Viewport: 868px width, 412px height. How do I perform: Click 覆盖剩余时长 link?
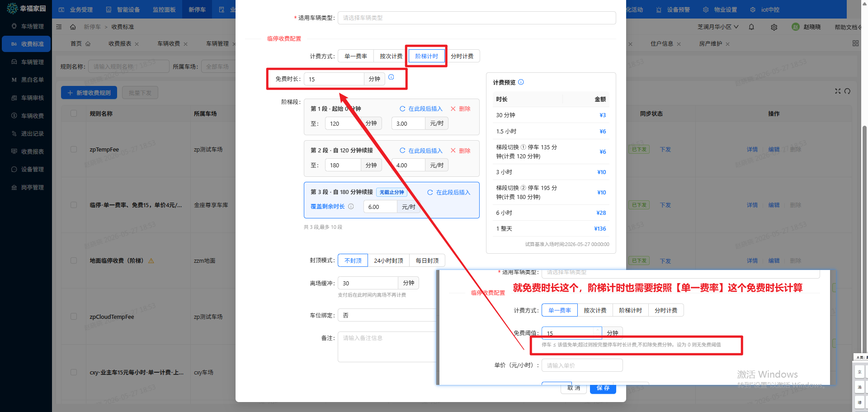327,206
